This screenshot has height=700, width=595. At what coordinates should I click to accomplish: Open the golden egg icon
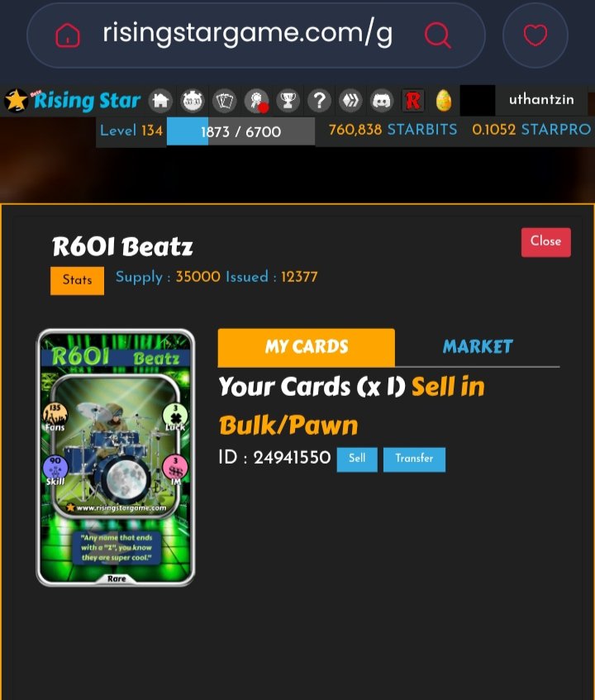[444, 101]
